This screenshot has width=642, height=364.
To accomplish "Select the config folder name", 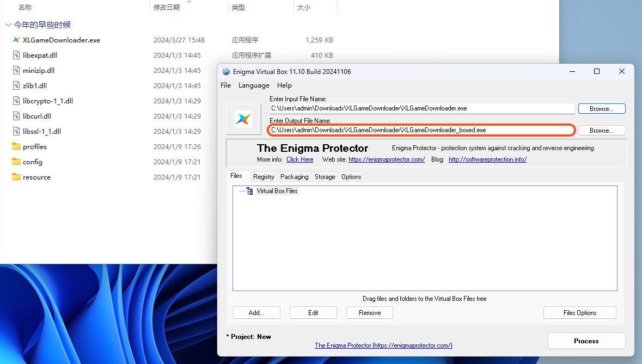I will click(32, 162).
